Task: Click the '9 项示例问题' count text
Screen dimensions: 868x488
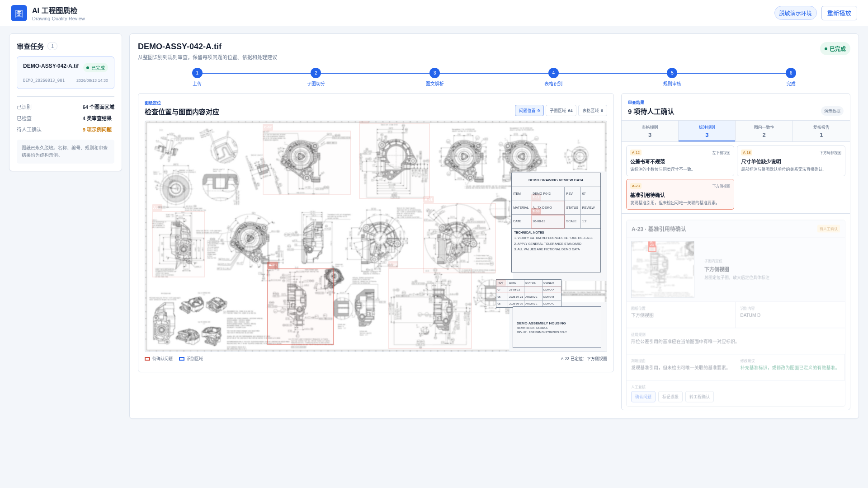Action: coord(97,130)
